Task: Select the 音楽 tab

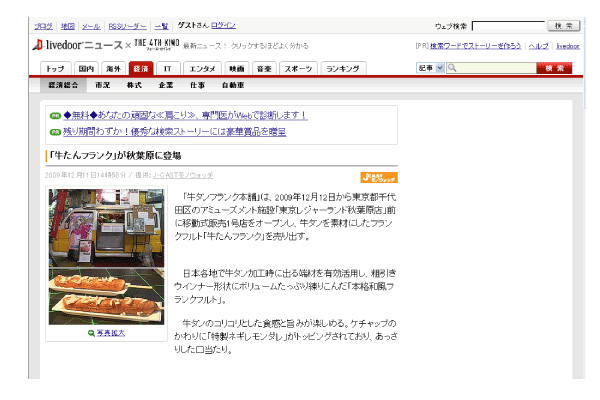Action: pyautogui.click(x=264, y=69)
